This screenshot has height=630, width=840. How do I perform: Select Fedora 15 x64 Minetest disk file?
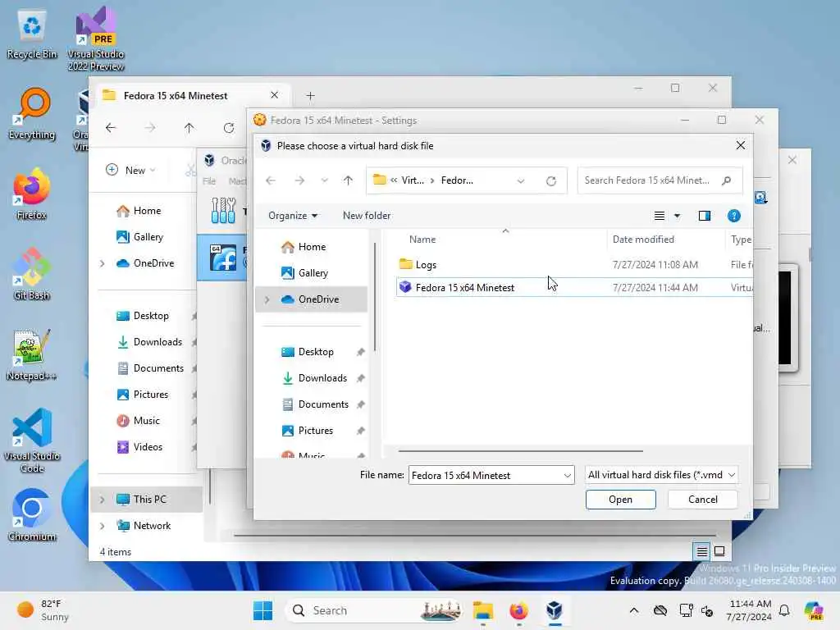pos(574,288)
